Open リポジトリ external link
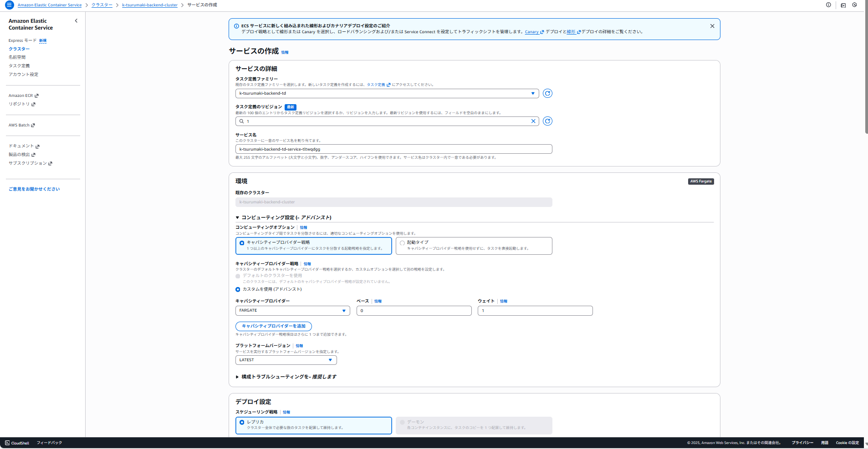This screenshot has width=868, height=449. click(x=22, y=104)
